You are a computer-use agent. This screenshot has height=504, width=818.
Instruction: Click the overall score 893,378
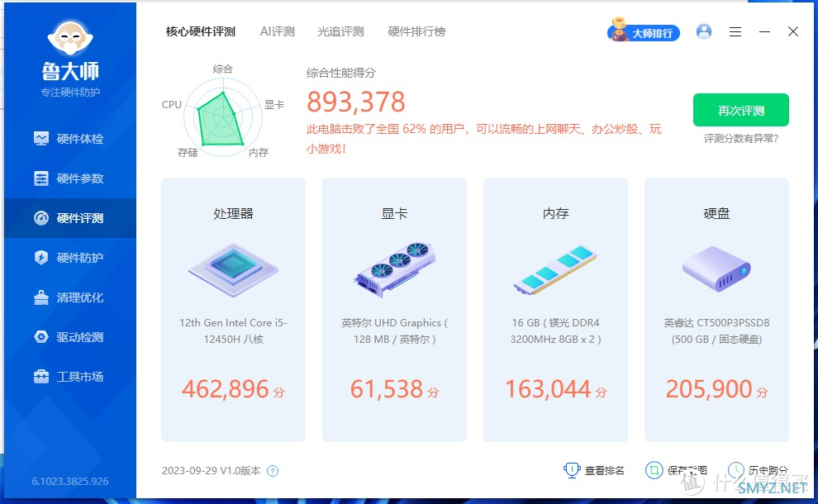tap(356, 102)
